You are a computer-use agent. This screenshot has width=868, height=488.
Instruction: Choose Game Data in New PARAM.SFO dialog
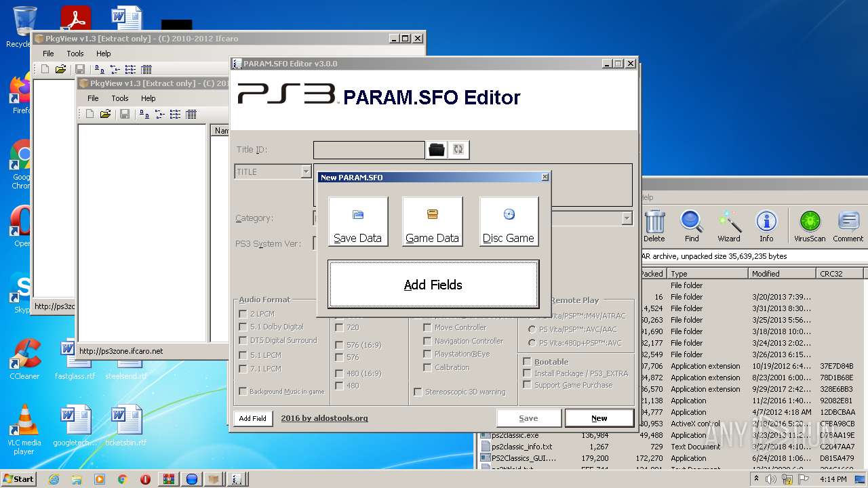tap(433, 222)
